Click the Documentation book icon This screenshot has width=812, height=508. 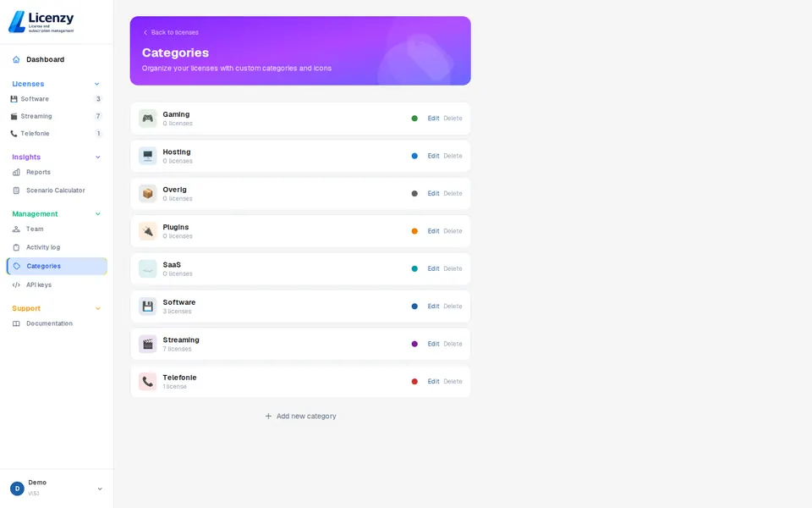click(x=16, y=323)
